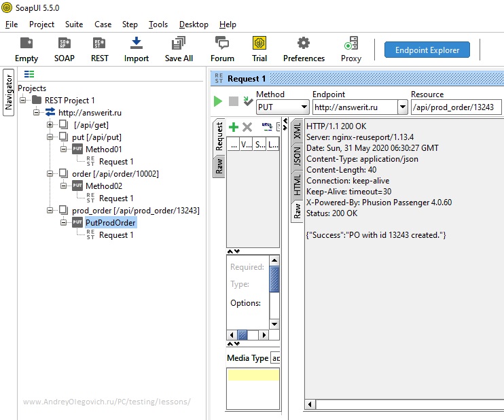Open the Project menu
The width and height of the screenshot is (504, 420).
(42, 24)
